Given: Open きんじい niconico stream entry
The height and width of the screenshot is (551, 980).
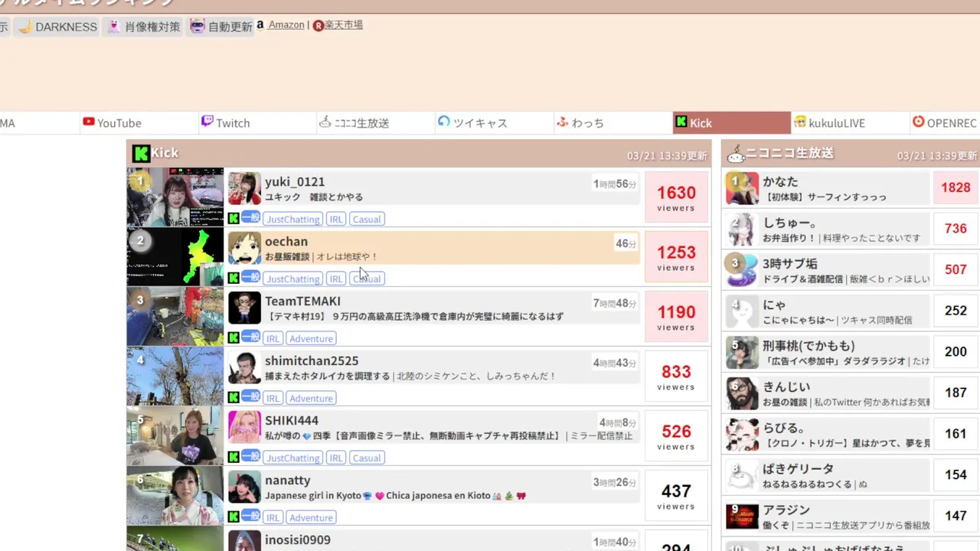Looking at the screenshot, I should (826, 393).
